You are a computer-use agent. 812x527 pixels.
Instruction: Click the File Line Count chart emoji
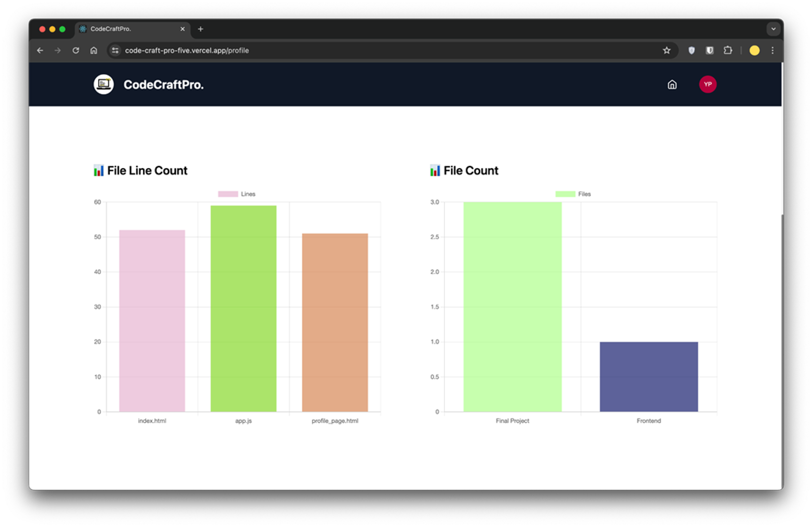(x=98, y=171)
